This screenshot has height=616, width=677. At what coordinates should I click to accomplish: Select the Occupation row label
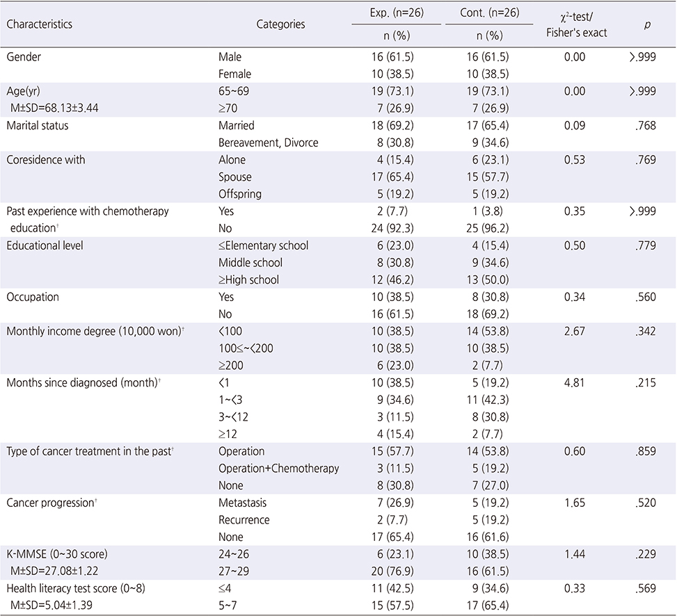[x=33, y=297]
